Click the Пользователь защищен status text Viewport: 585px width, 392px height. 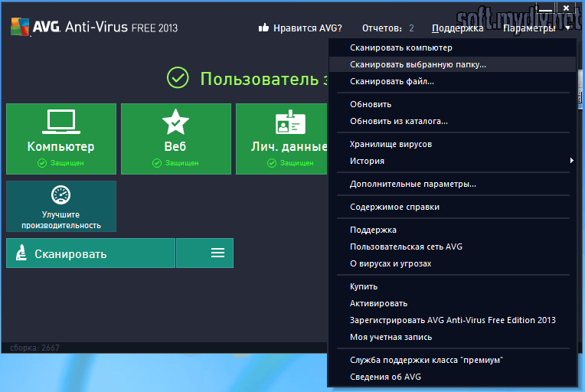[264, 79]
